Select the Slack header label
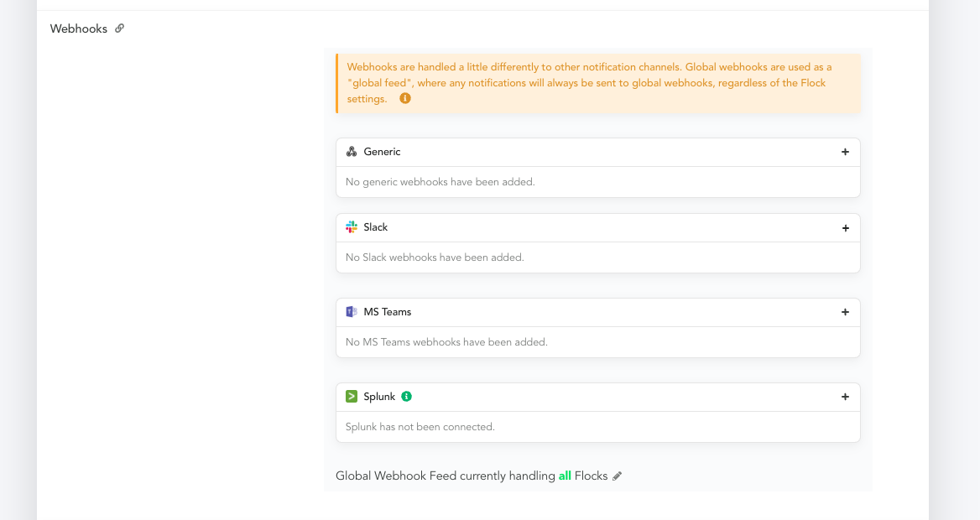This screenshot has width=980, height=520. [x=376, y=227]
